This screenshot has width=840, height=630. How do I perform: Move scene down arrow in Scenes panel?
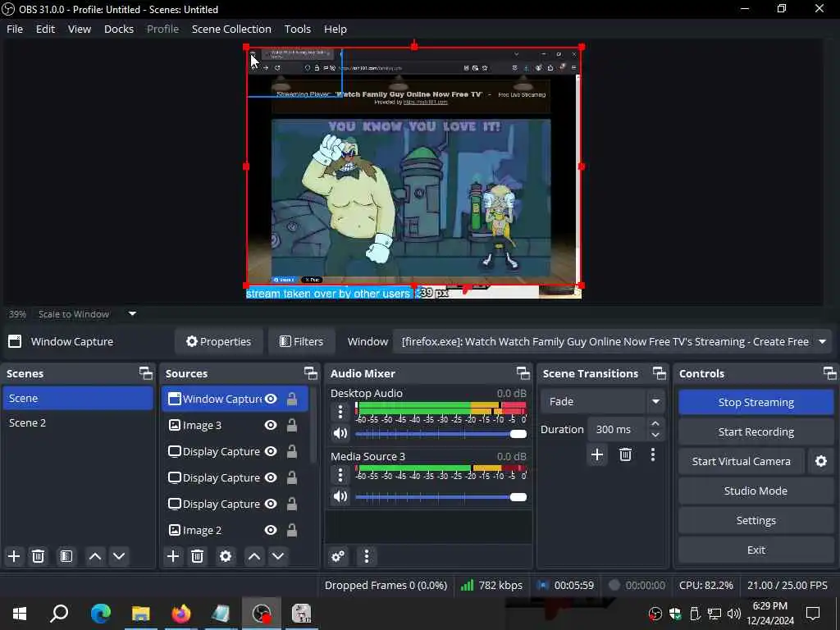point(119,556)
